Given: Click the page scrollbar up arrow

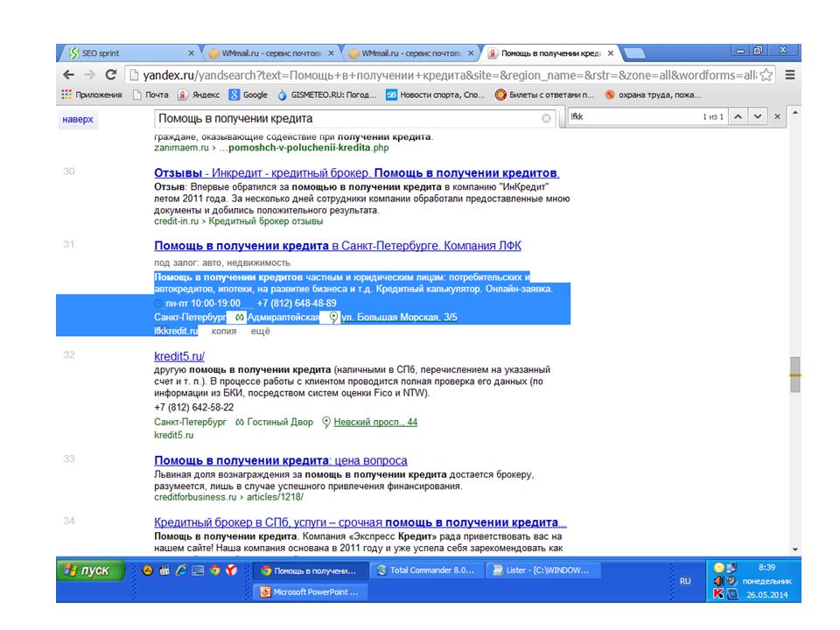Looking at the screenshot, I should click(x=795, y=113).
